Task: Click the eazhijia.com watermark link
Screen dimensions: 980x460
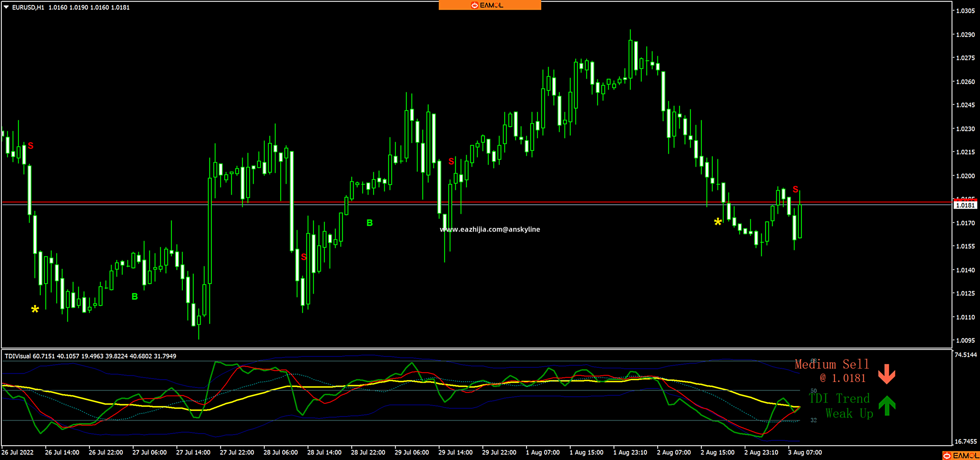Action: pyautogui.click(x=490, y=229)
